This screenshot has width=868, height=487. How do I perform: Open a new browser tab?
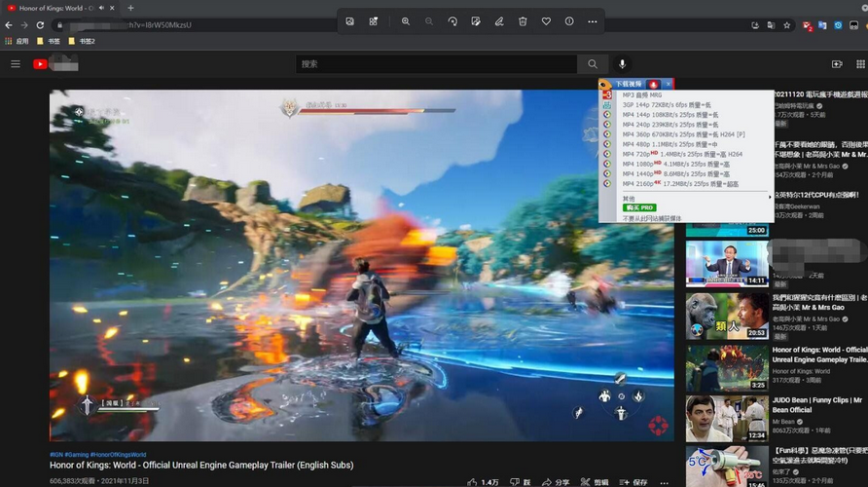point(130,8)
